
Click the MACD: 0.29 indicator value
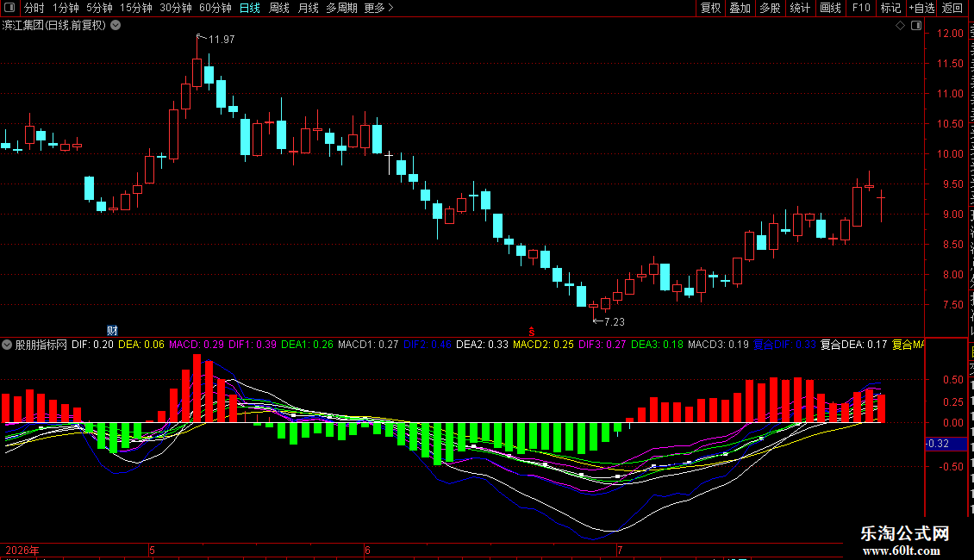(x=197, y=345)
